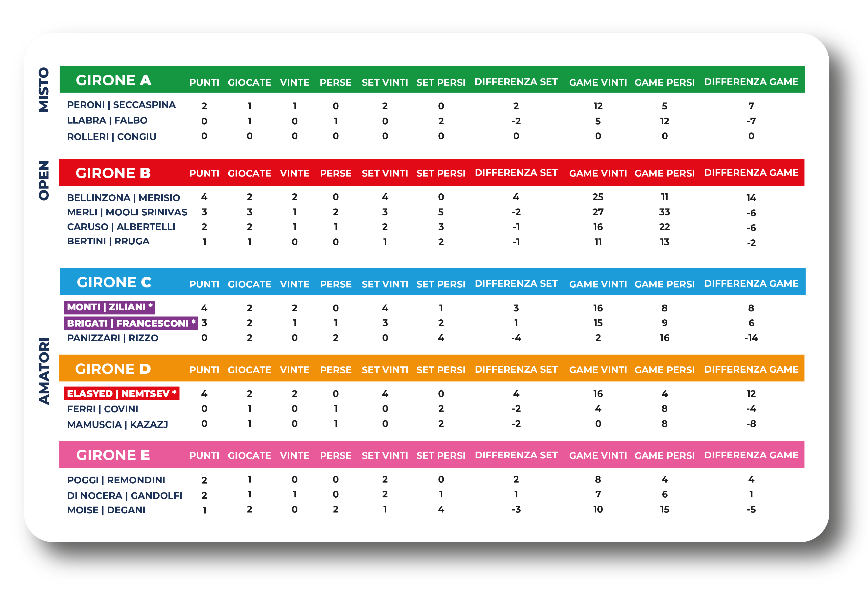Click differenza game -7 in Llabra row

[x=751, y=121]
